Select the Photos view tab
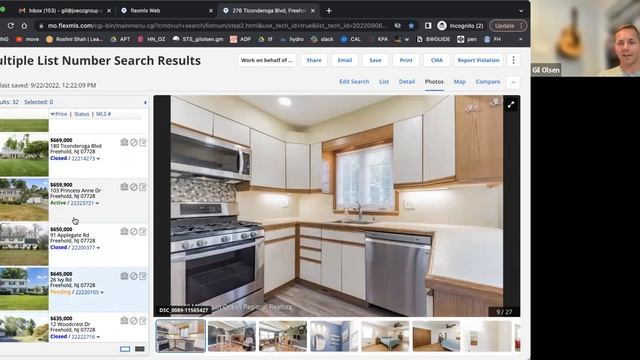 434,82
